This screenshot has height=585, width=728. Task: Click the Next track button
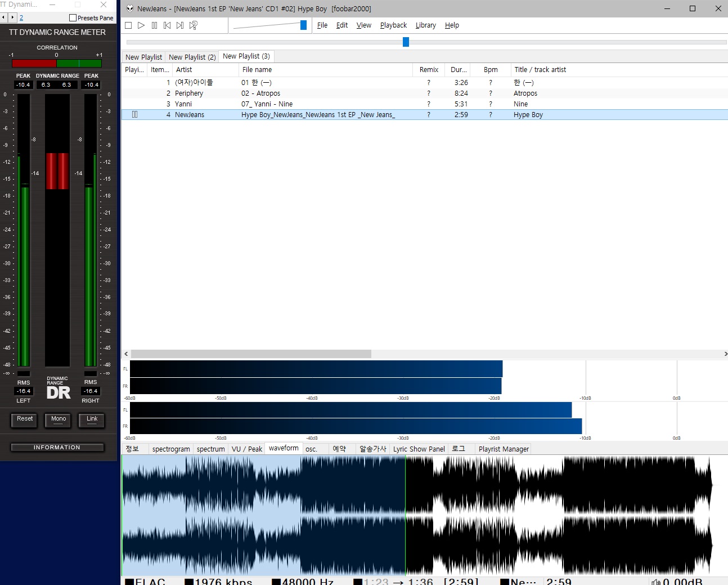coord(180,25)
